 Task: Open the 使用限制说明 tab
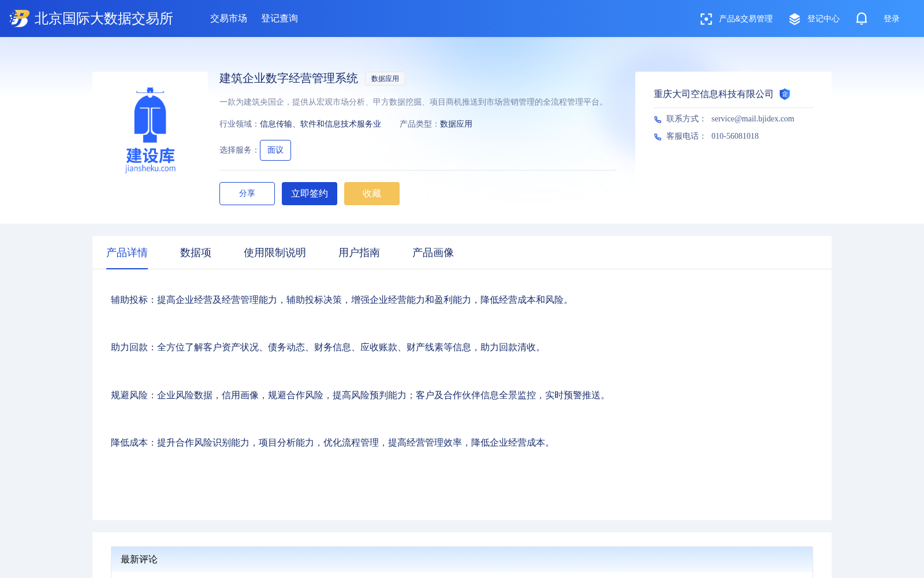[x=275, y=253]
